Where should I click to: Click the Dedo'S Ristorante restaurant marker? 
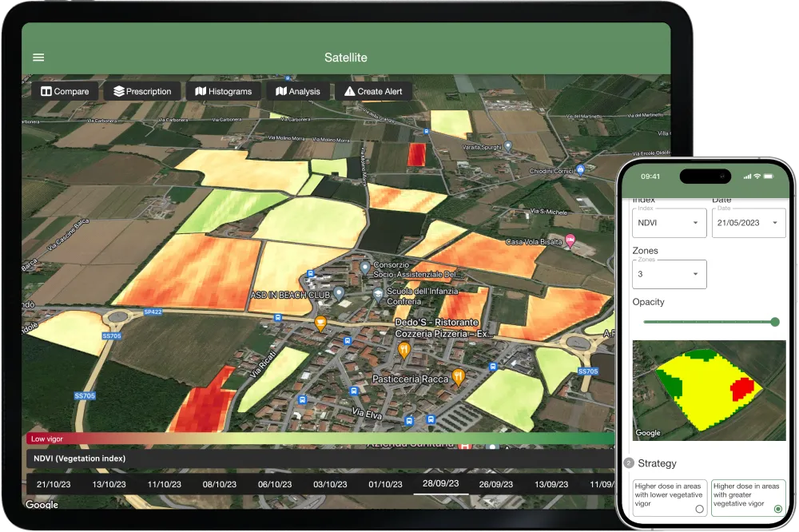point(404,350)
